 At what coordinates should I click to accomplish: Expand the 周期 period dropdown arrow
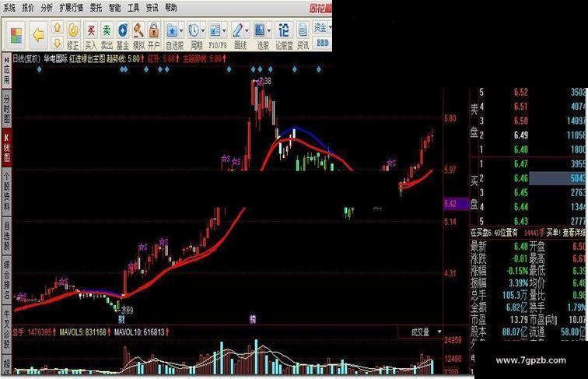click(x=203, y=30)
